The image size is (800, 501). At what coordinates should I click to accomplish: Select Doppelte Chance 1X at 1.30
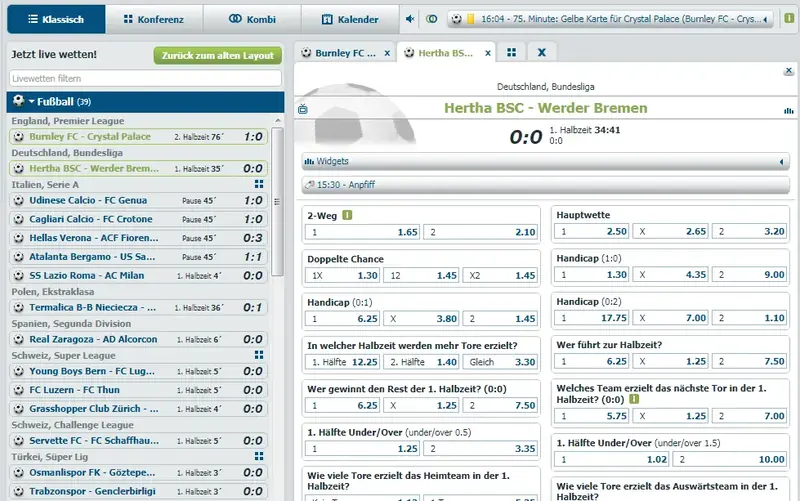[342, 275]
